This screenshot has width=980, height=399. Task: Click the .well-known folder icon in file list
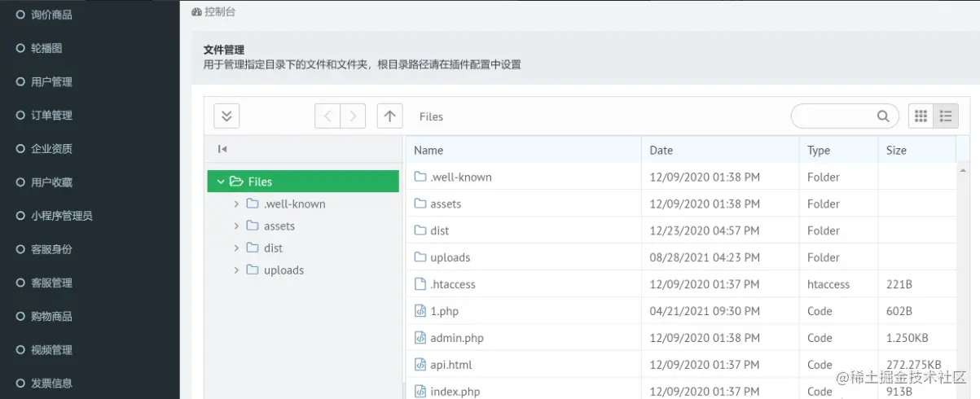click(420, 177)
